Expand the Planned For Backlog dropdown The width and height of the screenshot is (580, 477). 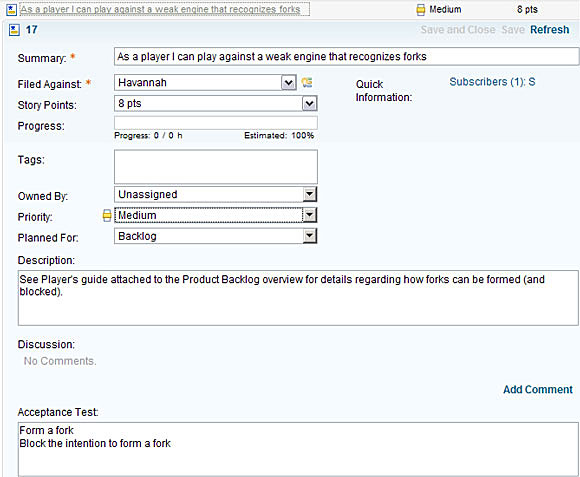click(x=310, y=236)
